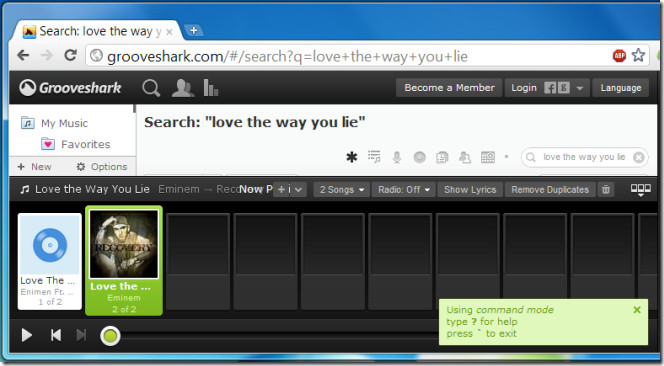664x366 pixels.
Task: Open the sidebar Options gear
Action: pyautogui.click(x=102, y=167)
